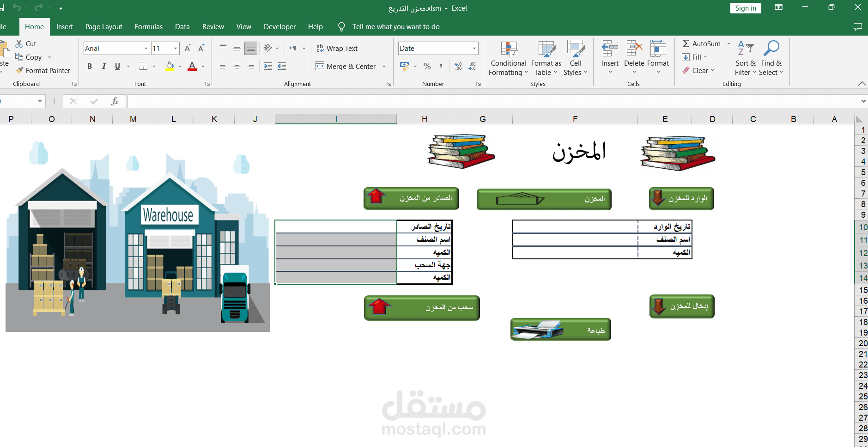The height and width of the screenshot is (447, 868).
Task: Click the طباعة print button
Action: (561, 330)
